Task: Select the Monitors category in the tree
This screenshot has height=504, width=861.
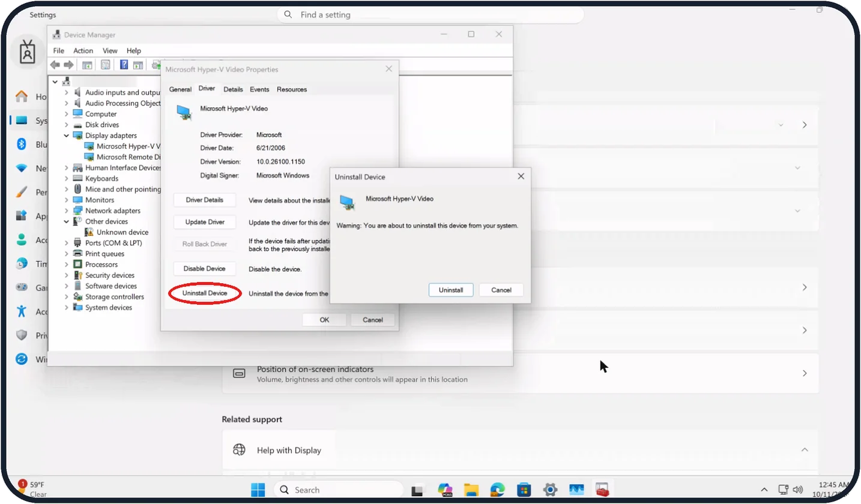Action: [x=100, y=200]
